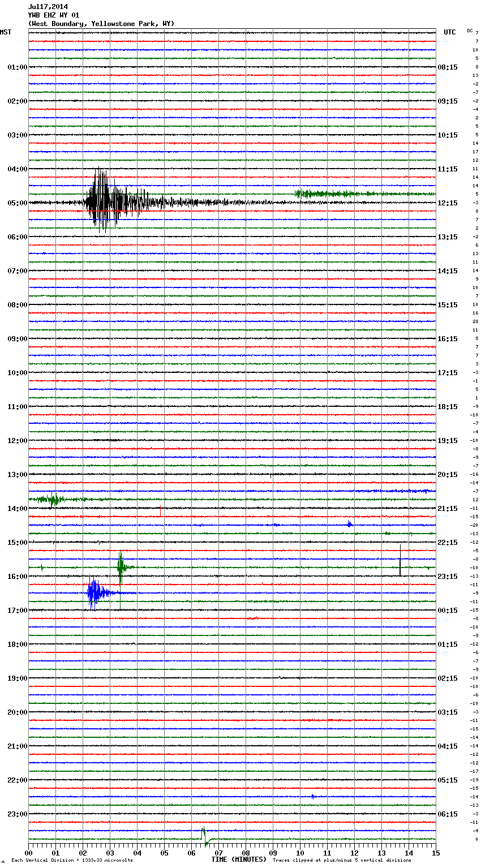Select the 07:00 MST time label
The image size is (481, 868).
(17, 271)
